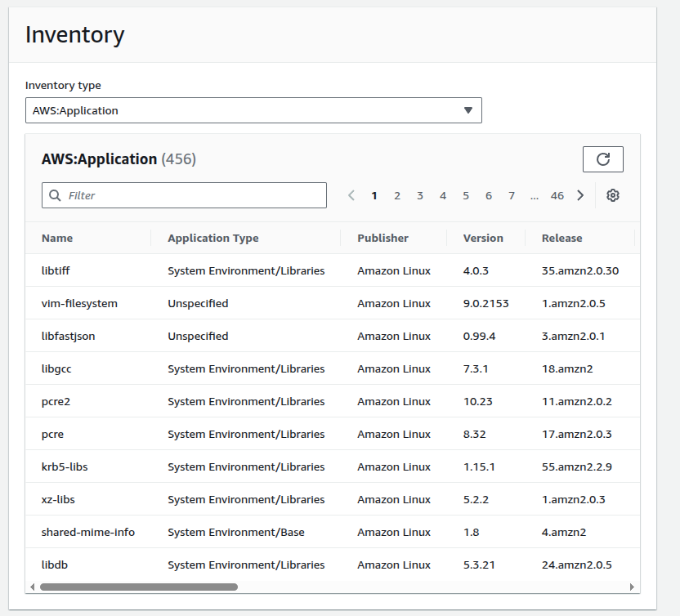
Task: Jump to last page 46
Action: pos(557,196)
